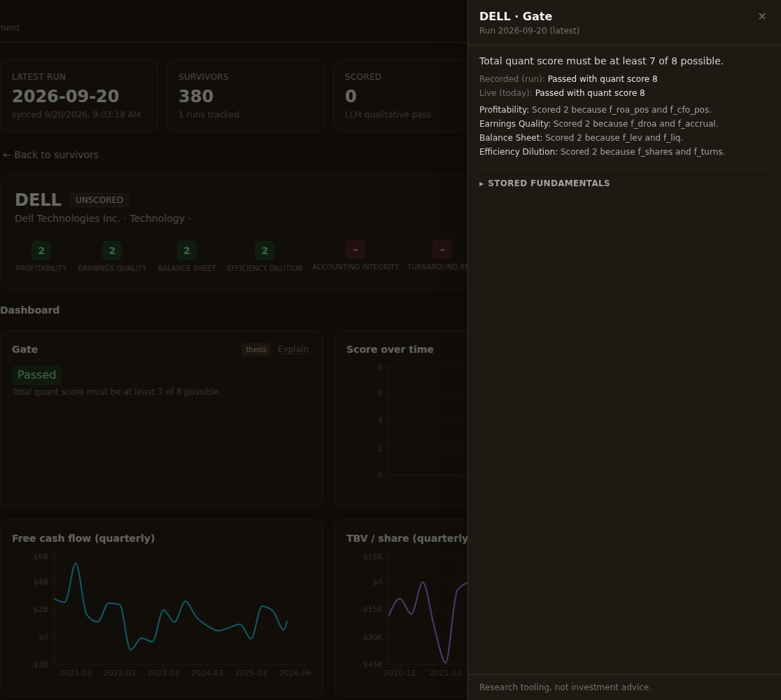The height and width of the screenshot is (700, 781).
Task: Click the Scored 0 card
Action: (x=401, y=96)
